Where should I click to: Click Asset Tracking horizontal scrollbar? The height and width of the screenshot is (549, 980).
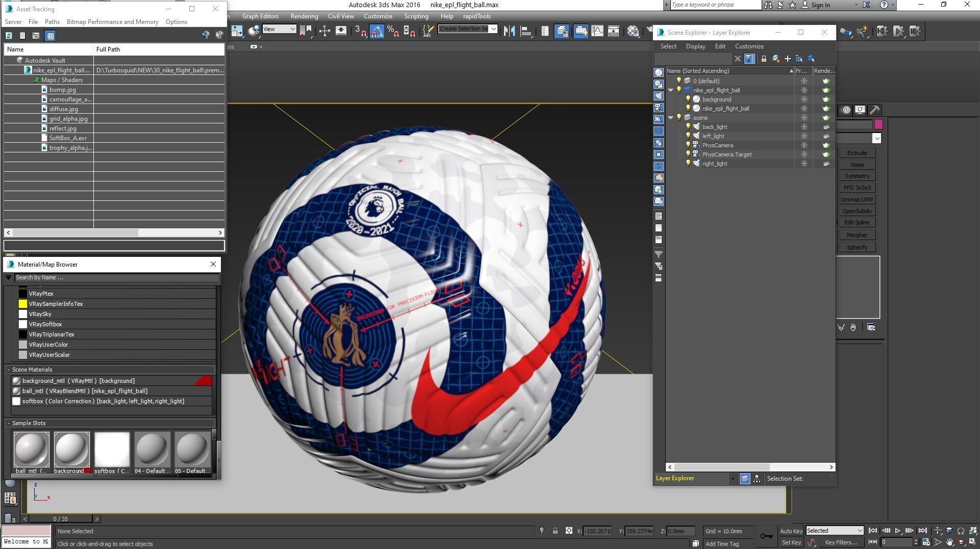[114, 232]
